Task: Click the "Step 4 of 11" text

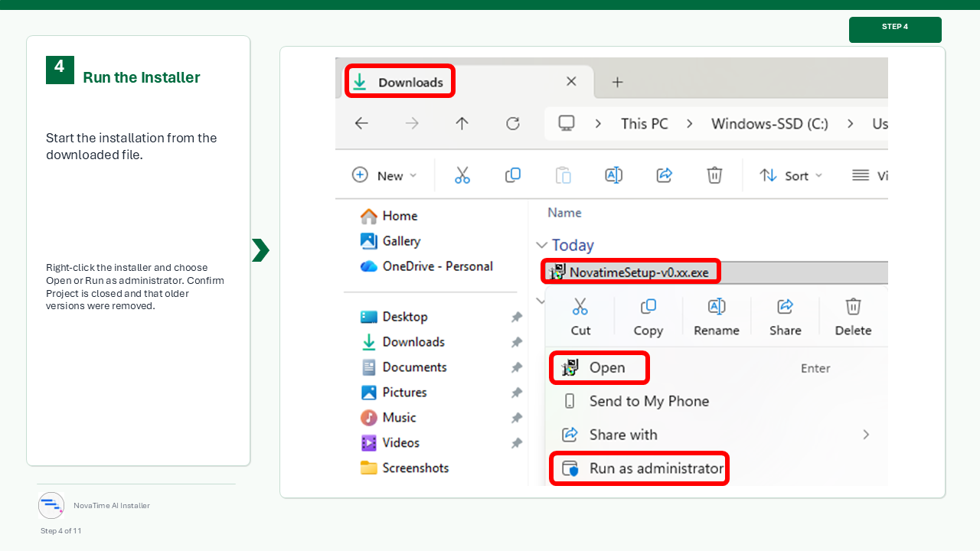Action: point(61,531)
